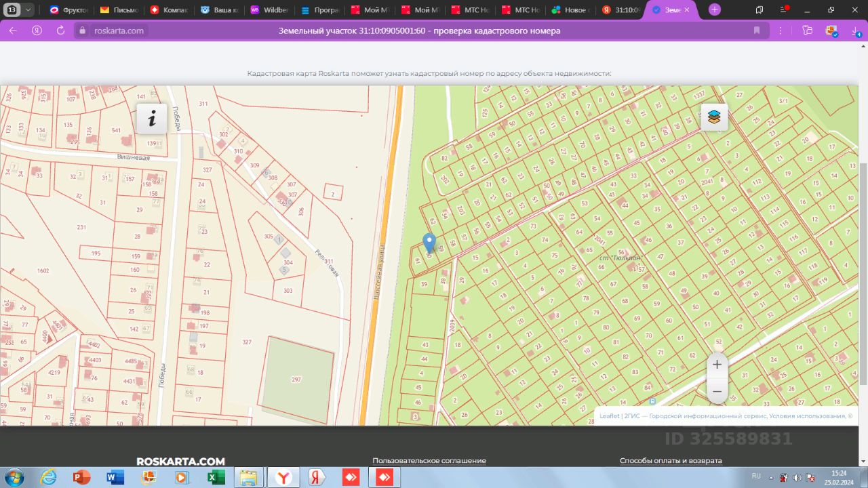Zoom in on the cadastral map
868x488 pixels.
pyautogui.click(x=717, y=365)
